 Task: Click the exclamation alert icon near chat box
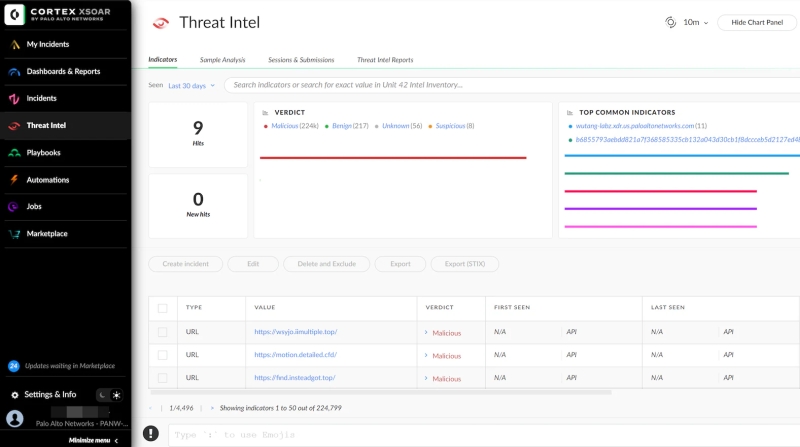tap(151, 433)
